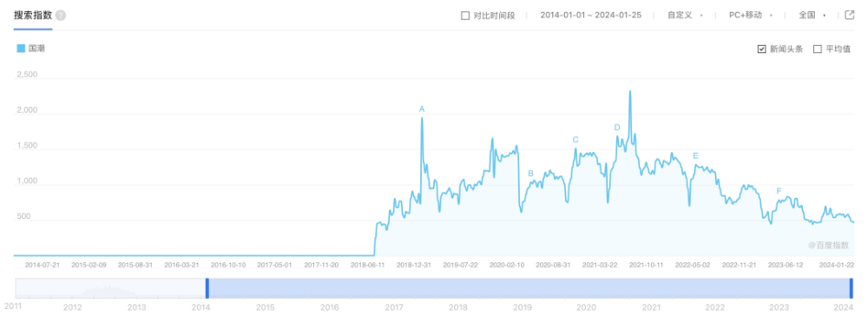The width and height of the screenshot is (868, 317).
Task: Enable the 对比时间段 checkbox
Action: pyautogui.click(x=465, y=16)
